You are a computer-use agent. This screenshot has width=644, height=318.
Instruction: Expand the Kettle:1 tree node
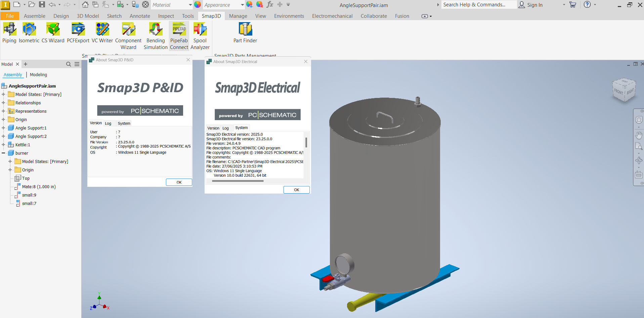point(3,145)
